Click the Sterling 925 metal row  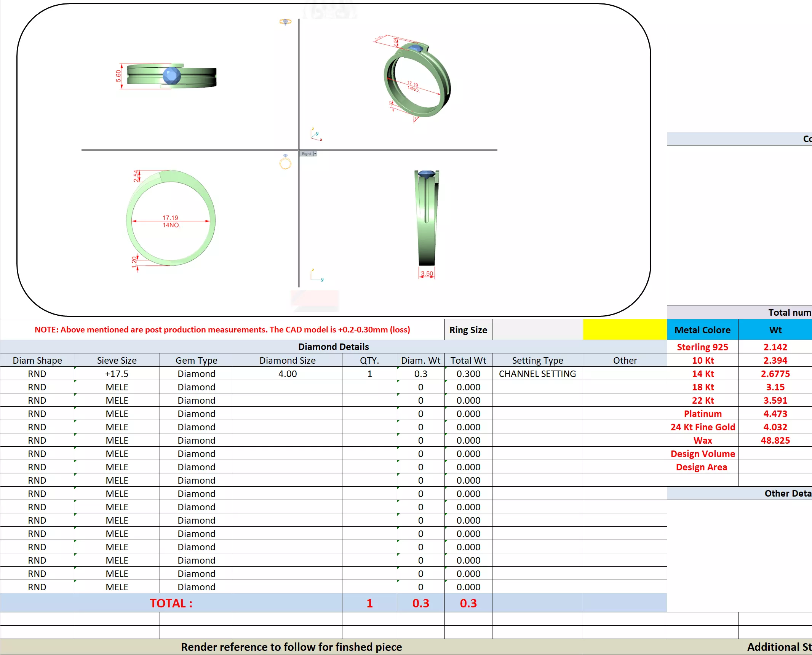(x=702, y=347)
